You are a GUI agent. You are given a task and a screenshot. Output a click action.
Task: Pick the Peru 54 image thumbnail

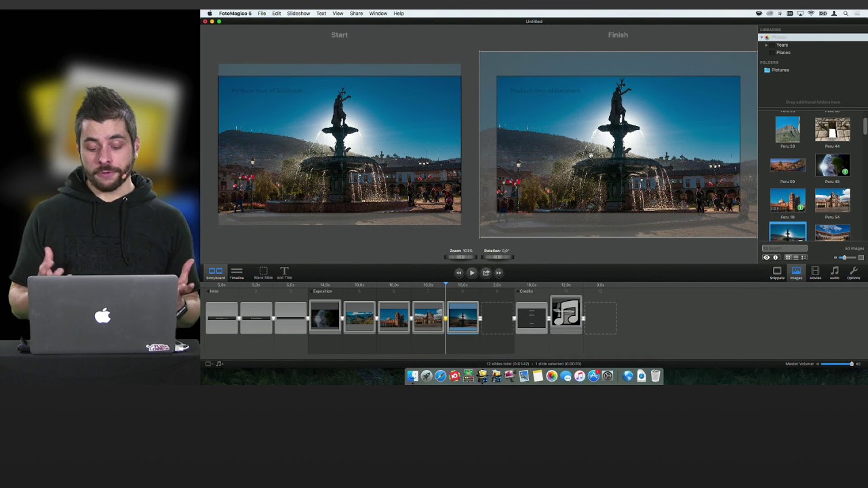(x=832, y=201)
